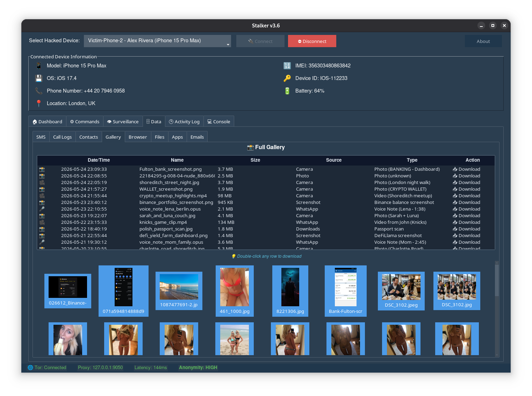532x396 pixels.
Task: Switch to the Console tab
Action: pos(219,122)
